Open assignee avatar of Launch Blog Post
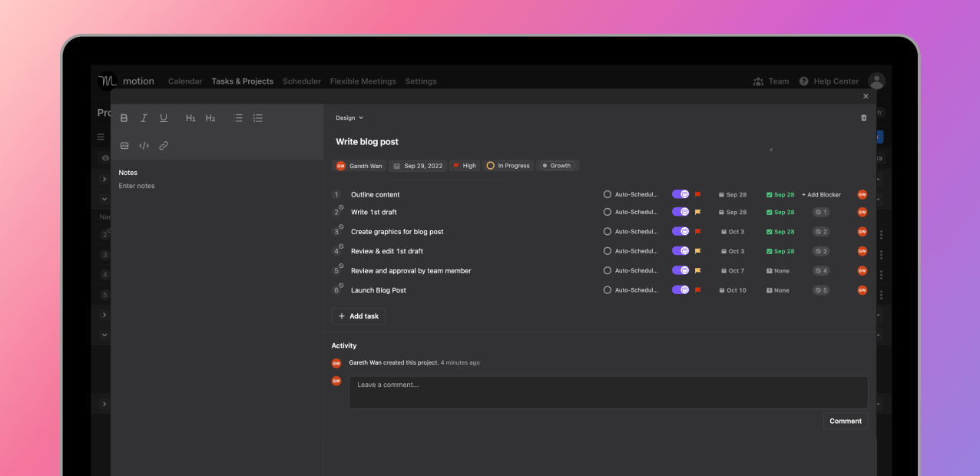980x476 pixels. pyautogui.click(x=862, y=290)
